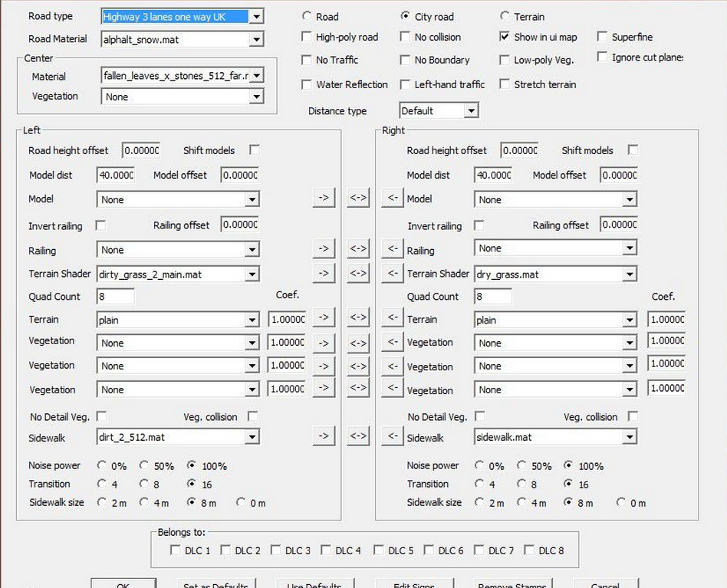Check Left-hand traffic
727x588 pixels.
coord(405,84)
